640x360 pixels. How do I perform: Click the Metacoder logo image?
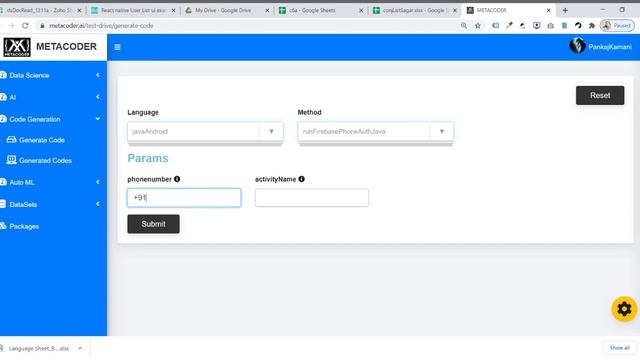[x=17, y=47]
